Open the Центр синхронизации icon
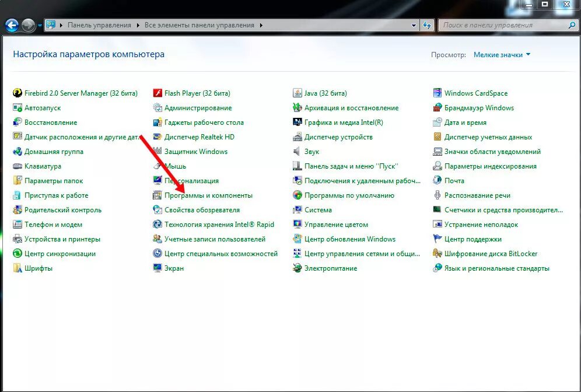The width and height of the screenshot is (581, 392). pos(17,253)
